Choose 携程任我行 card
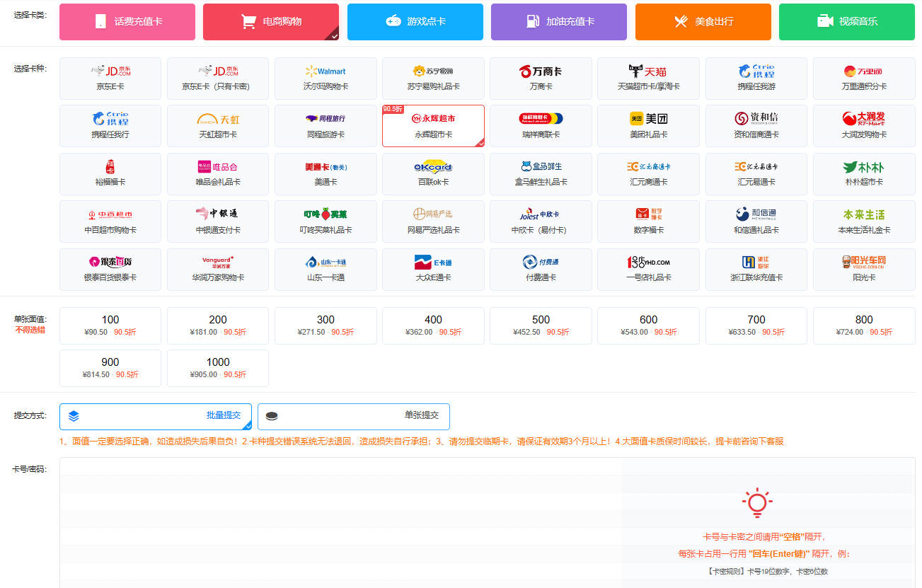922x588 pixels. tap(110, 126)
